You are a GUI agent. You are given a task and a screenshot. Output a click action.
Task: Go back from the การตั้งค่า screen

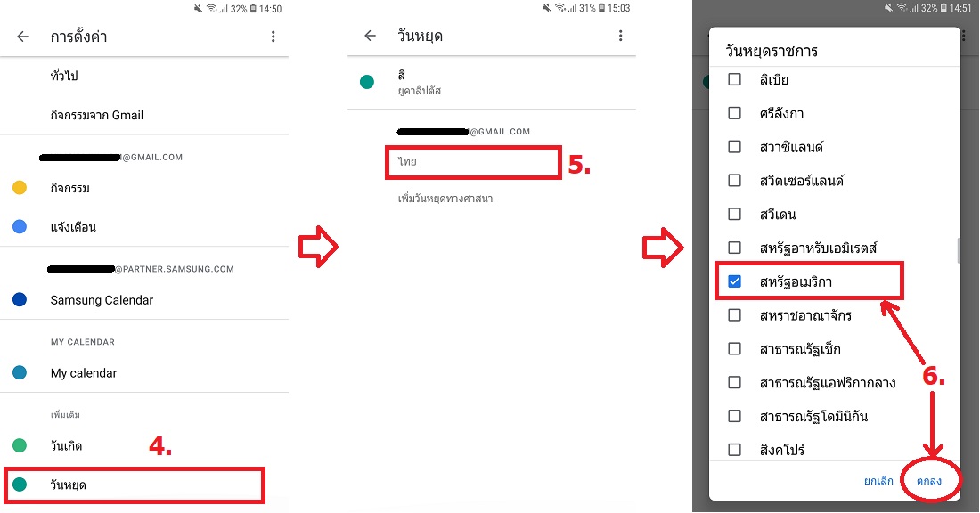23,37
